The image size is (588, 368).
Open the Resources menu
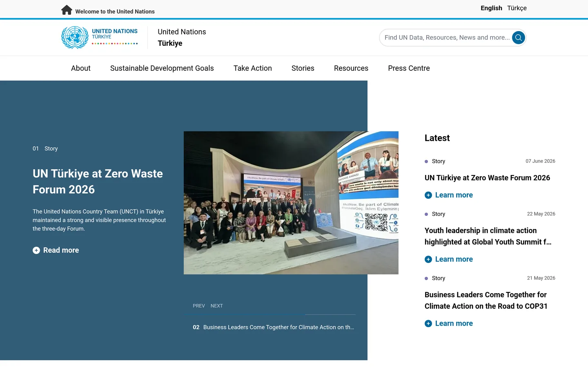(351, 68)
